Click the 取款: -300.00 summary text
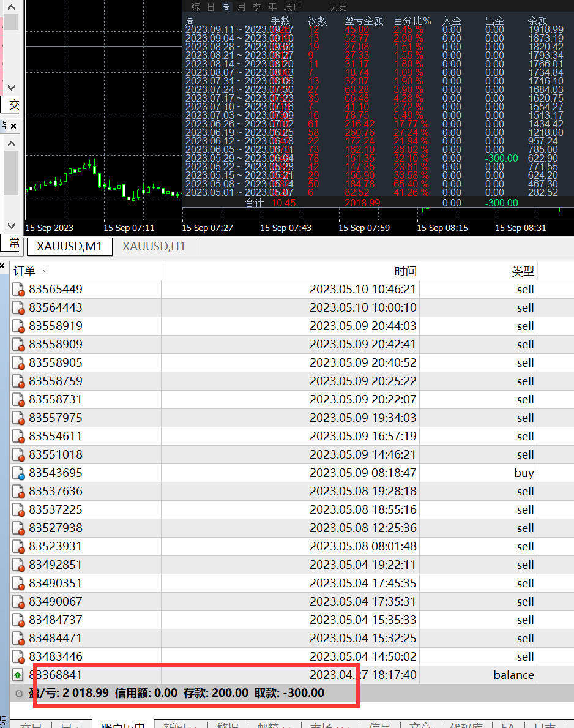Screen dimensions: 574x728 click(x=289, y=693)
